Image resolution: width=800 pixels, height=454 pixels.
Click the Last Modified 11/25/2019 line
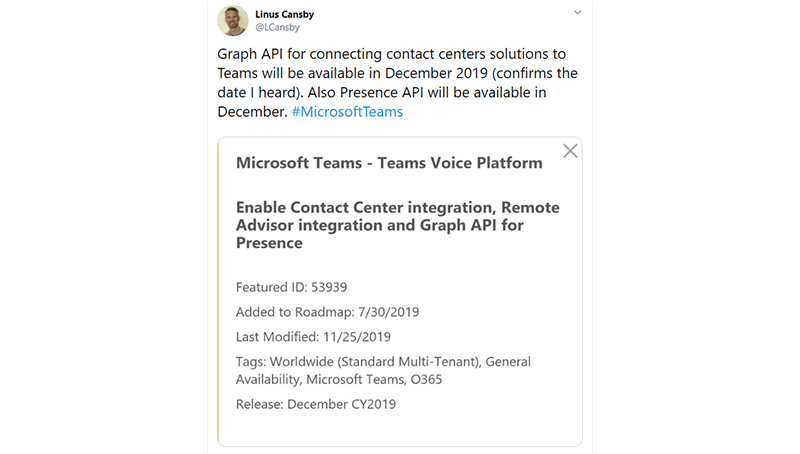click(313, 337)
